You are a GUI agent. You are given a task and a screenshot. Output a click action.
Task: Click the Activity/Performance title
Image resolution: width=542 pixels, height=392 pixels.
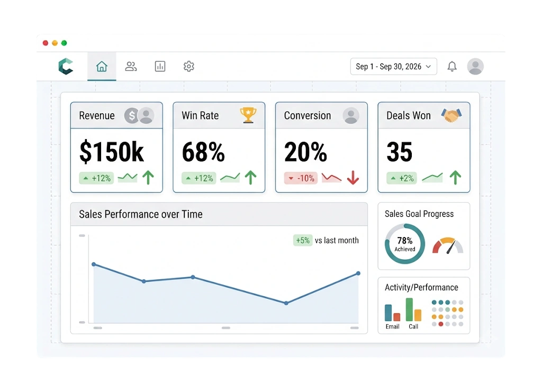coord(421,287)
